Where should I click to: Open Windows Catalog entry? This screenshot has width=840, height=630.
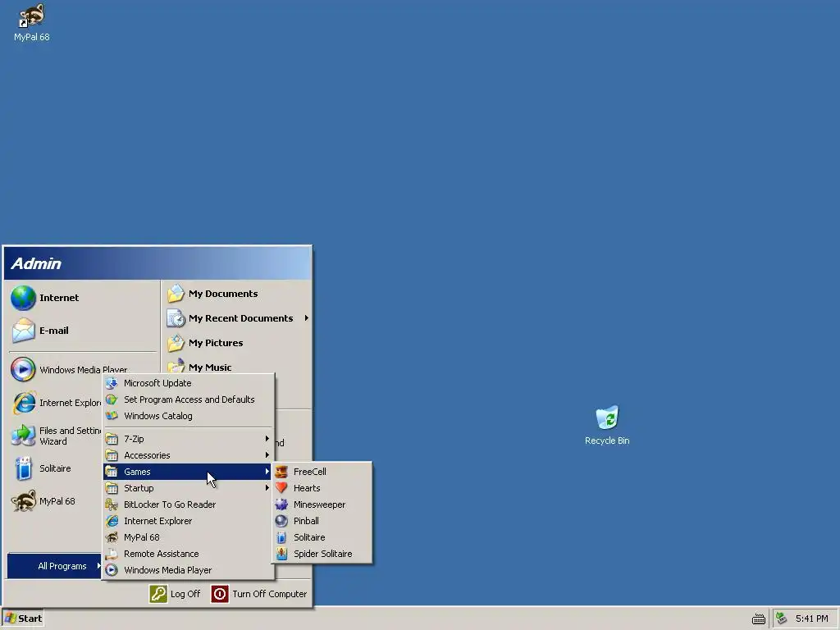point(188,416)
